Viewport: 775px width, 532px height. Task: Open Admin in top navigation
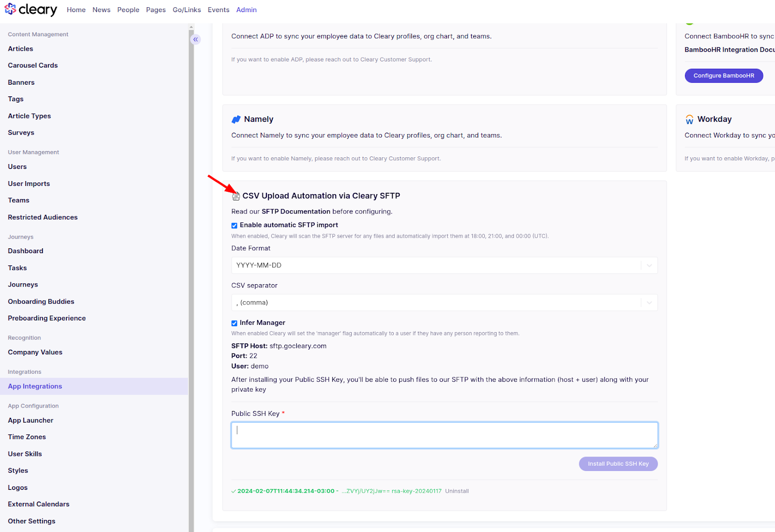(x=247, y=10)
